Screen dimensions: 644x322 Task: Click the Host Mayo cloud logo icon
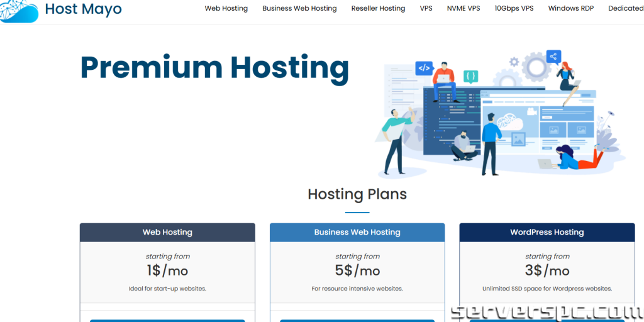(19, 9)
